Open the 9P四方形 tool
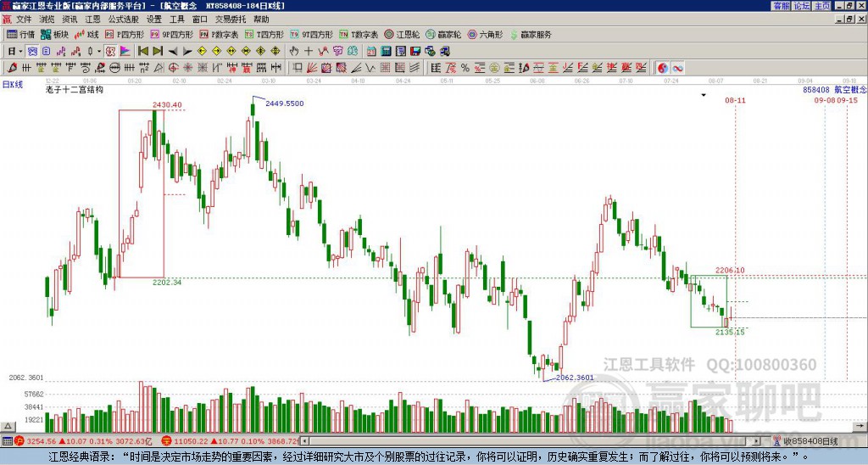The width and height of the screenshot is (868, 465). (x=171, y=34)
